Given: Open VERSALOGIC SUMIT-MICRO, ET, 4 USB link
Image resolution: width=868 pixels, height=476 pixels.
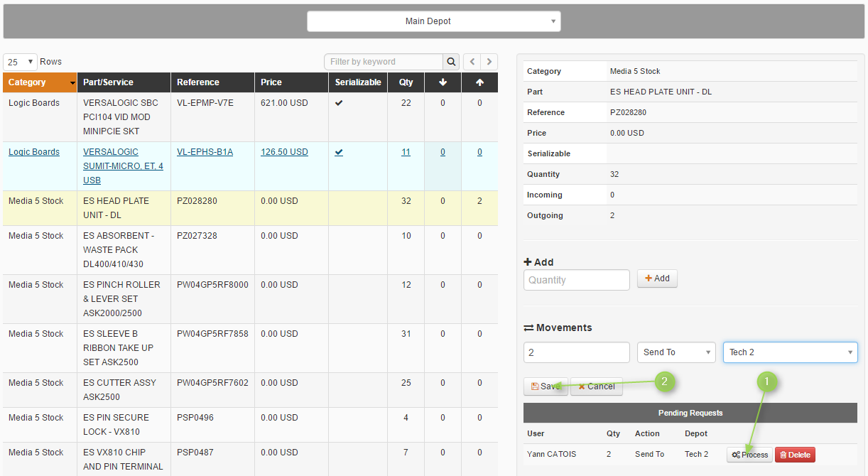Looking at the screenshot, I should click(123, 166).
